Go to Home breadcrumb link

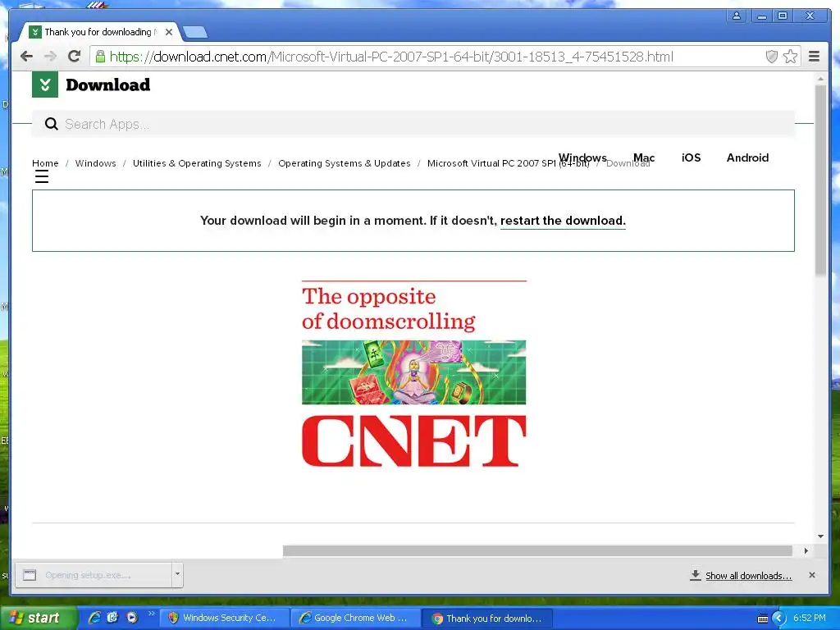coord(45,163)
